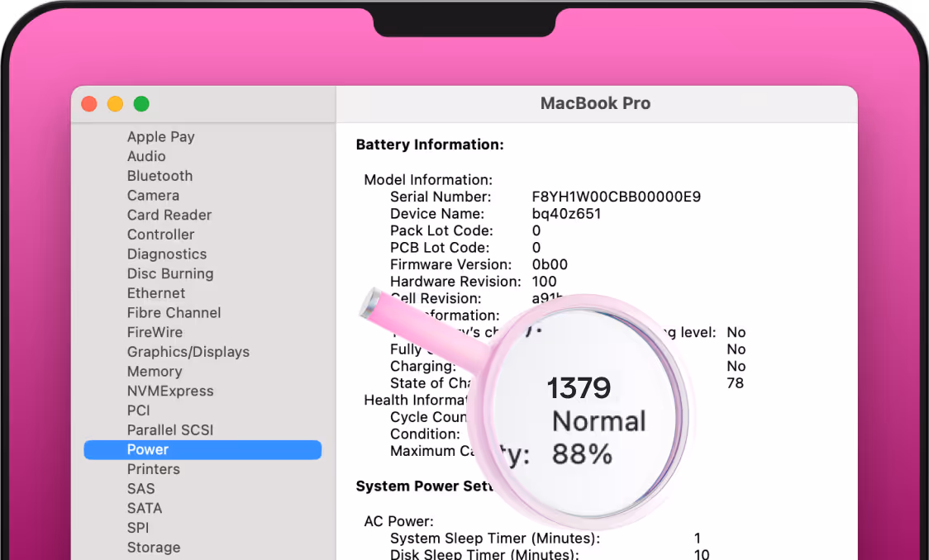
Task: Open the Diagnostics section
Action: point(167,254)
